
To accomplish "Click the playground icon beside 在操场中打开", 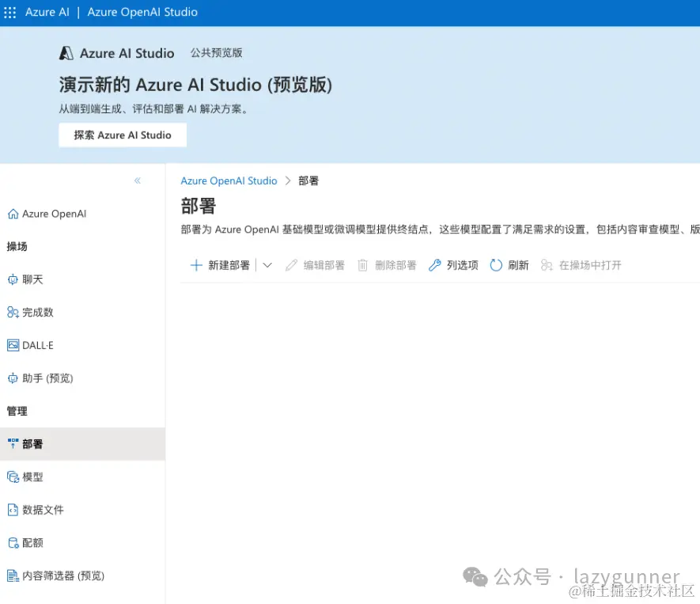I will [547, 265].
